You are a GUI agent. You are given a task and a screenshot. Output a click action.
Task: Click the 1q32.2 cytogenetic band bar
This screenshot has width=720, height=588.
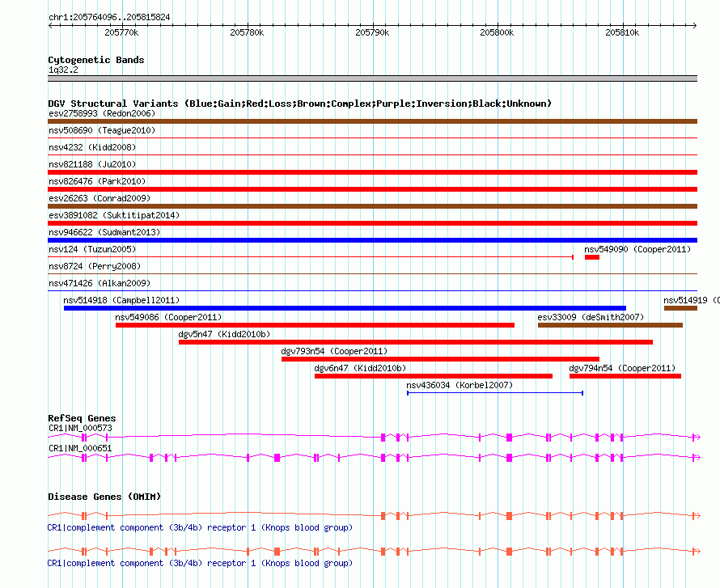tap(372, 78)
